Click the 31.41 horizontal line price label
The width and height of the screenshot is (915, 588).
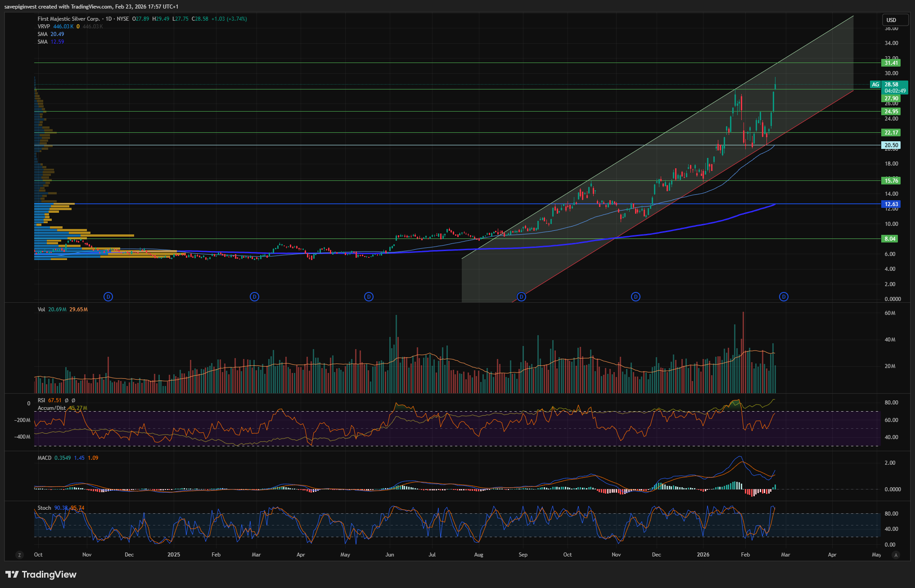tap(891, 63)
